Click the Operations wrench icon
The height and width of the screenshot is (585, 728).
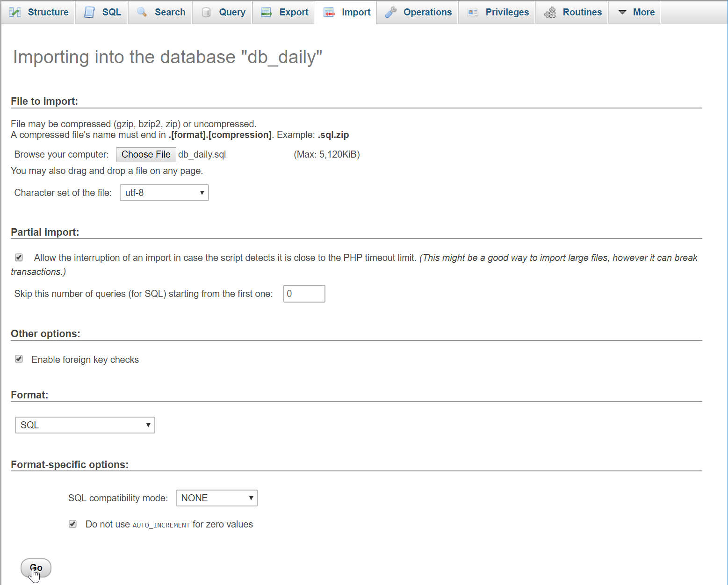click(x=391, y=12)
